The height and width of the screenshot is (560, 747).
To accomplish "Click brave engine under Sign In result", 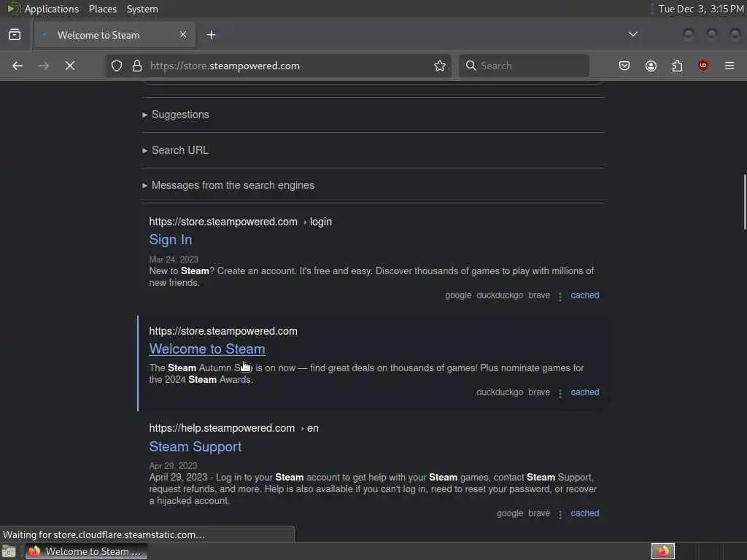I will click(x=539, y=295).
